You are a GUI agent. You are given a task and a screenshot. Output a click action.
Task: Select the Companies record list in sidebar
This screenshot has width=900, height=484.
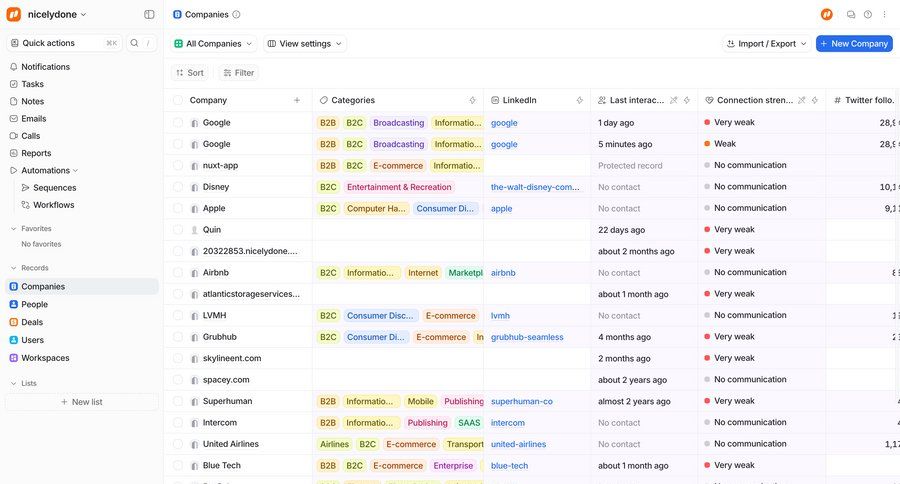[82, 286]
